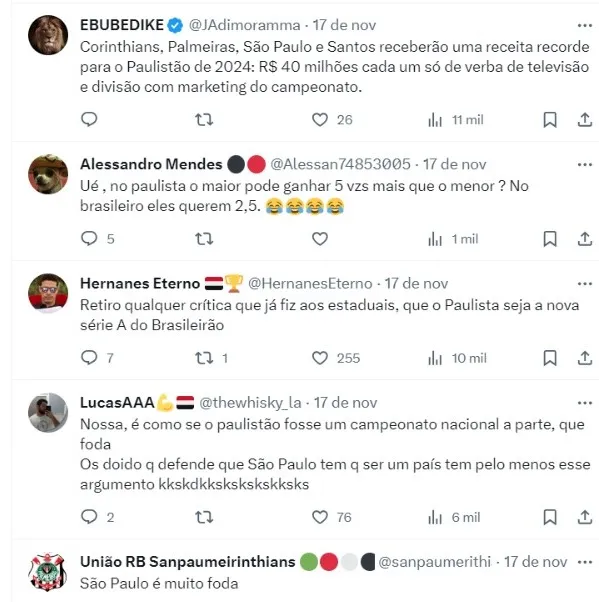Open replies to Alessandro Mendes' comment
599x602 pixels.
[98, 238]
